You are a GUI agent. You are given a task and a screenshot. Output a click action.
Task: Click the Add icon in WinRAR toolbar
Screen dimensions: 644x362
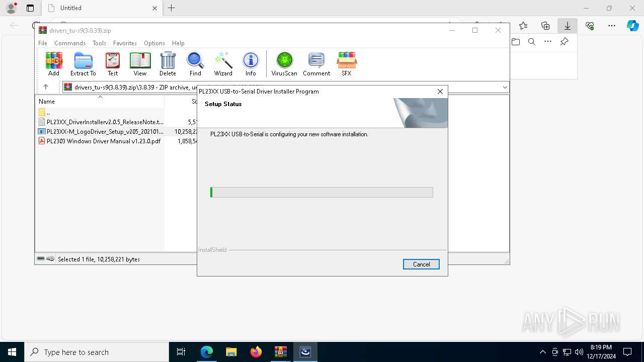(54, 64)
